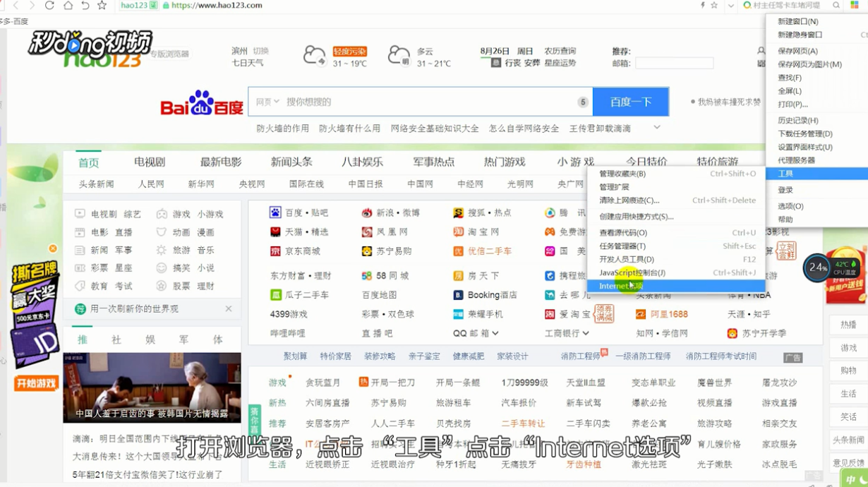Click the 阿里1688 icon
The height and width of the screenshot is (487, 868).
coord(641,314)
